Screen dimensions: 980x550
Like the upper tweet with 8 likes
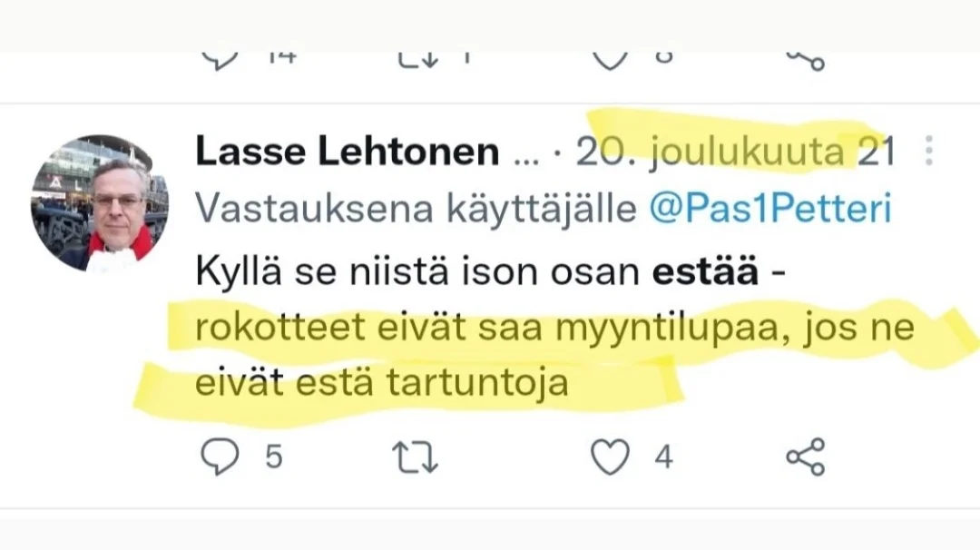click(x=610, y=59)
